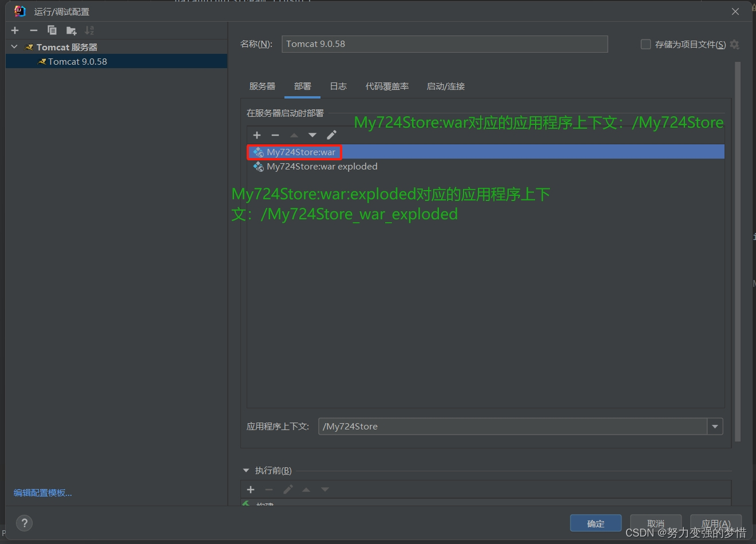Click the My724Store:war artifact icon

click(x=259, y=152)
